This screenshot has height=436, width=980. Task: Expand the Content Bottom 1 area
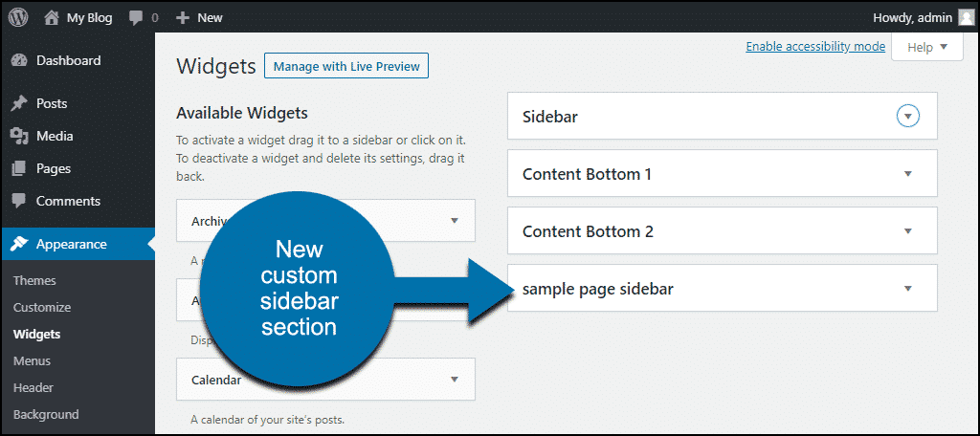tap(908, 173)
